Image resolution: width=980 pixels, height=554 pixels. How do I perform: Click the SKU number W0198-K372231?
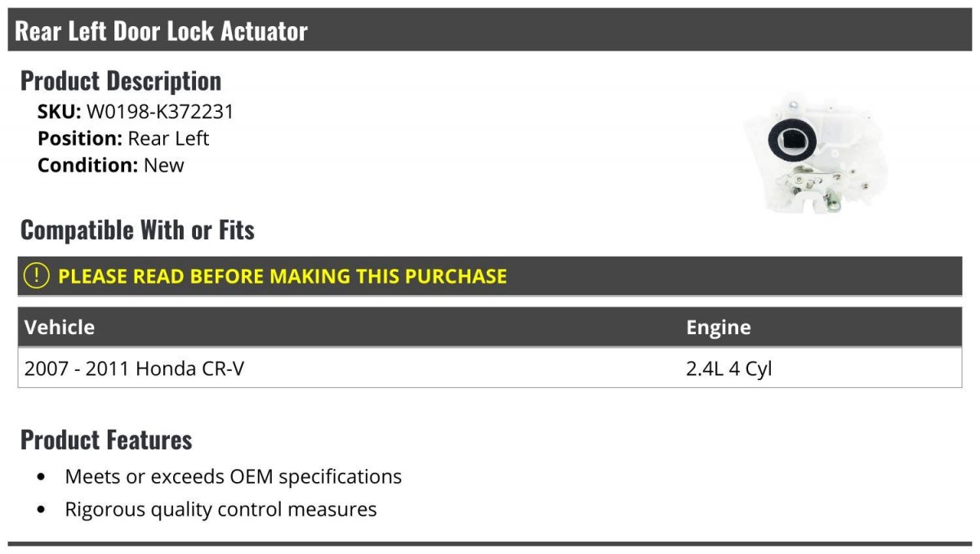coord(160,112)
